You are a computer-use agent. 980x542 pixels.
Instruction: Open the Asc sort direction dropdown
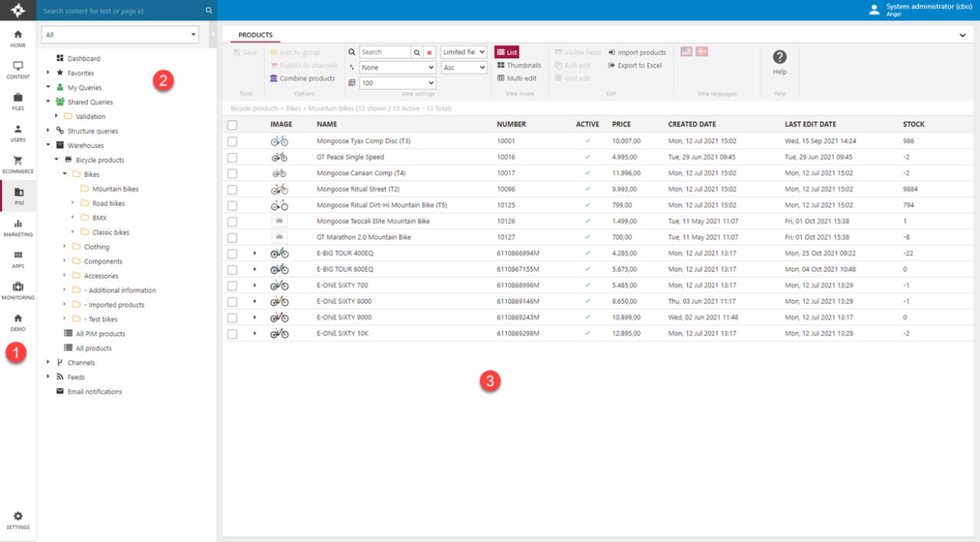[x=464, y=67]
